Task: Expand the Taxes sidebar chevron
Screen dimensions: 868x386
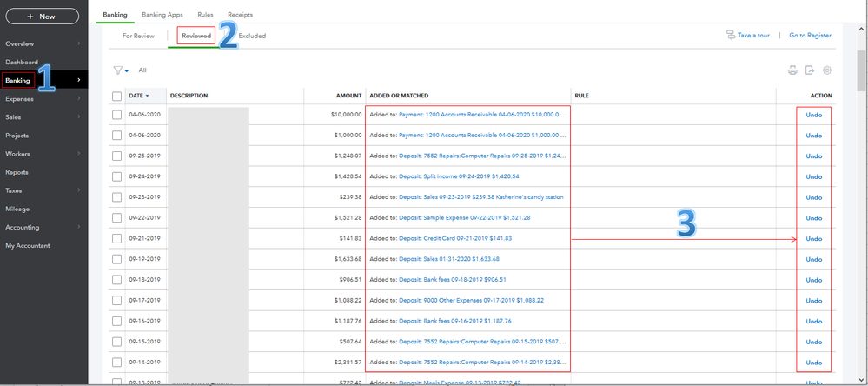Action: (x=78, y=190)
